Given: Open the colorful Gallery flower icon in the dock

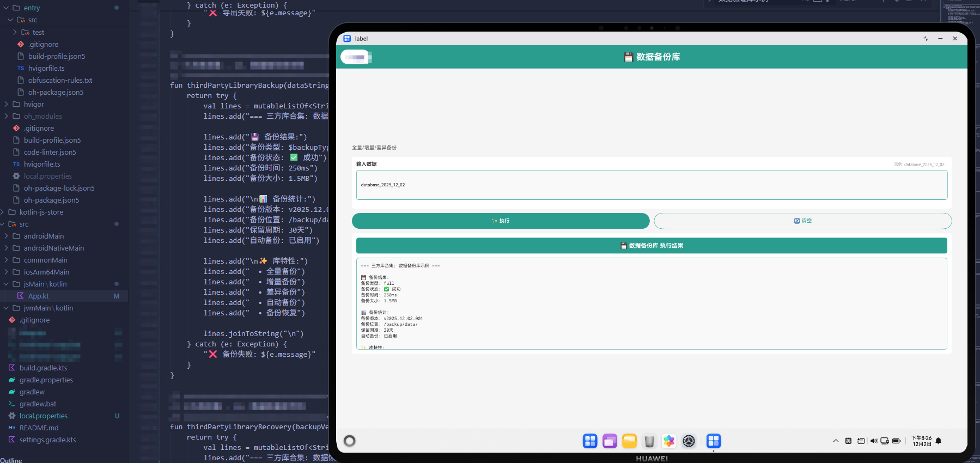Looking at the screenshot, I should tap(669, 441).
